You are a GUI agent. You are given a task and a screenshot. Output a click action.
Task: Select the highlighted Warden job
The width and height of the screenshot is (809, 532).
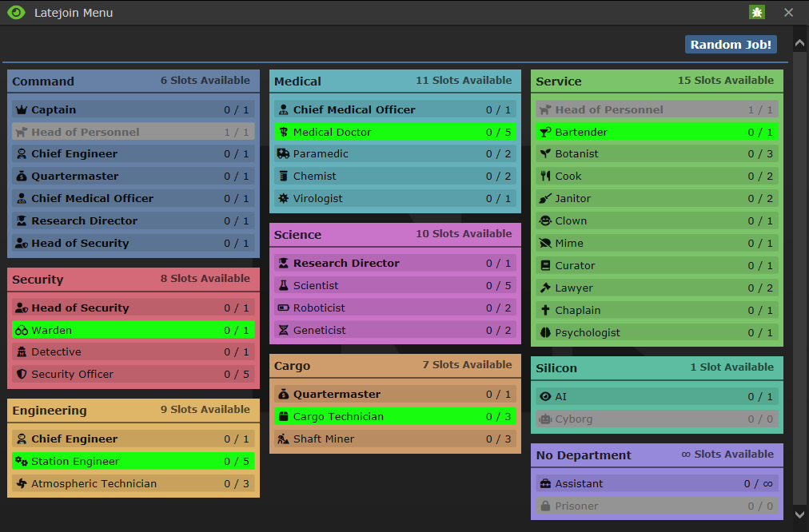coord(134,330)
